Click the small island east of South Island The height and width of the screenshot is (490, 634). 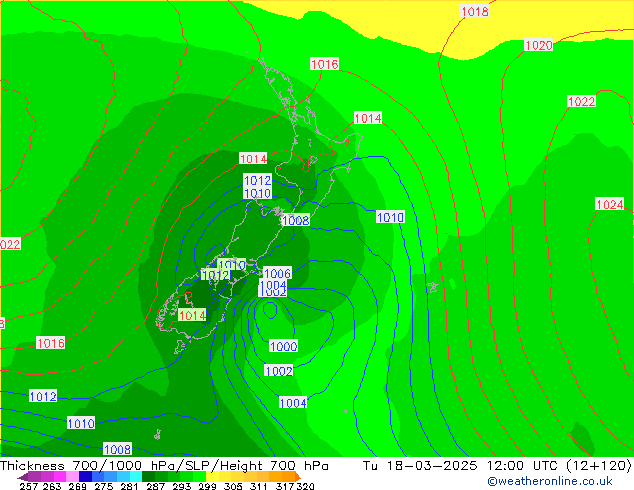(432, 288)
